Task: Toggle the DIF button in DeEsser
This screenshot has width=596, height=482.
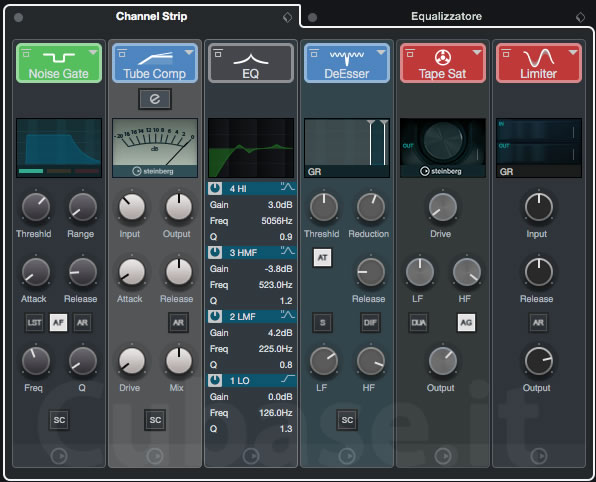Action: pos(370,323)
